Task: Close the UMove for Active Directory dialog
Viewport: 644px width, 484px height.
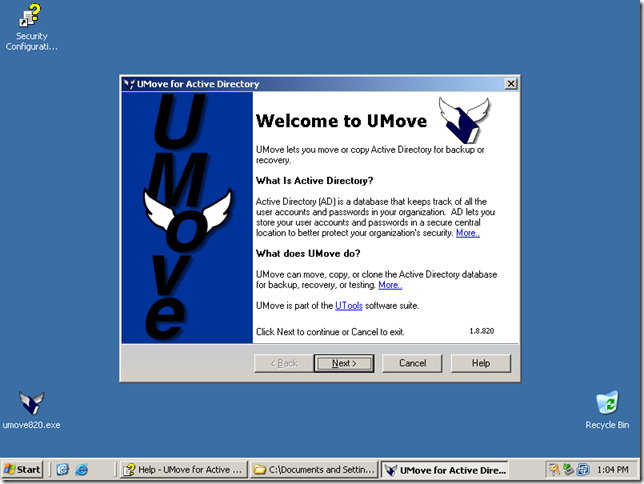Action: click(x=511, y=84)
